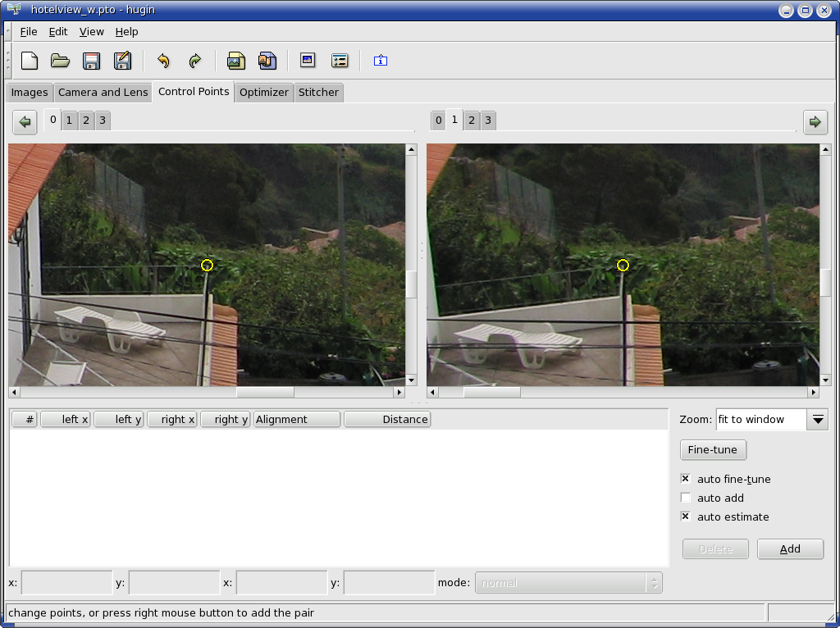This screenshot has width=840, height=628.
Task: Focus the first x: coordinate input field
Action: pyautogui.click(x=67, y=582)
